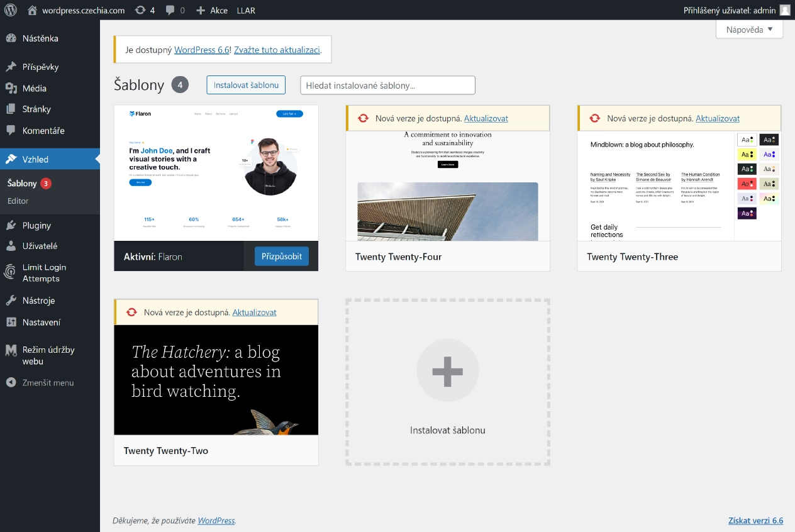Open the updates icon showing 4
The image size is (795, 532).
coord(145,10)
